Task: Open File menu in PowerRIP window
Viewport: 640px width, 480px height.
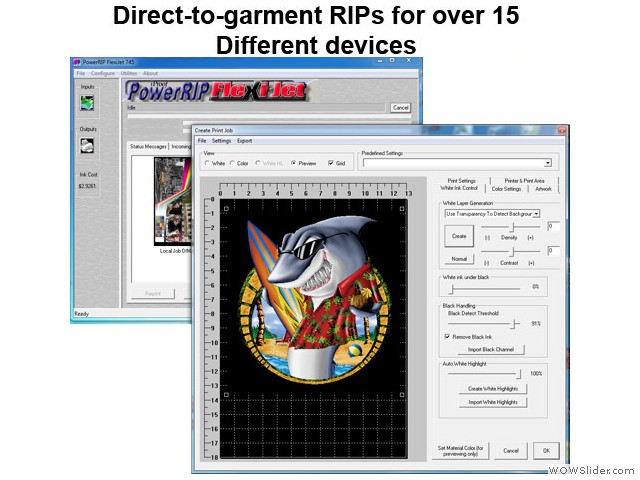Action: point(81,73)
